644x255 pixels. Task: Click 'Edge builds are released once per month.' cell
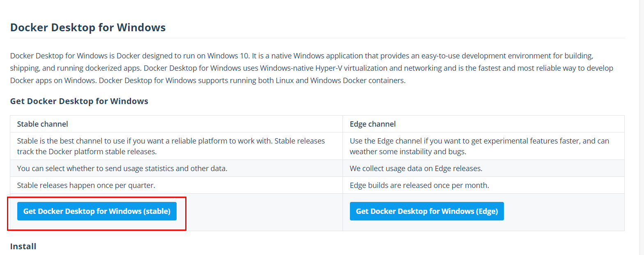483,185
